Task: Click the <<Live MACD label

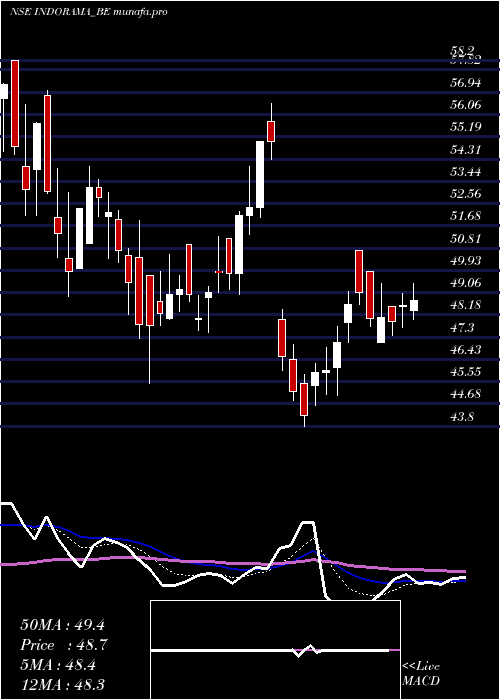Action: [x=421, y=674]
